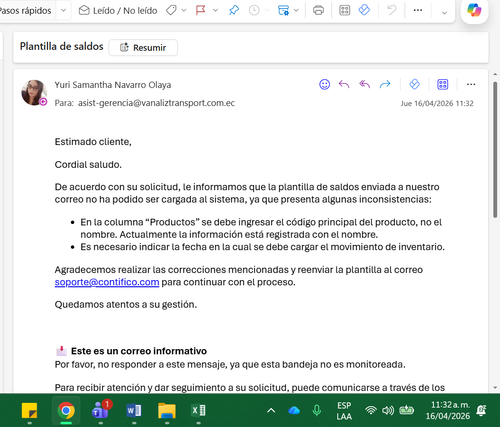Screen dimensions: 500x427
Task: Reply to the message using reply arrow
Action: coord(344,84)
